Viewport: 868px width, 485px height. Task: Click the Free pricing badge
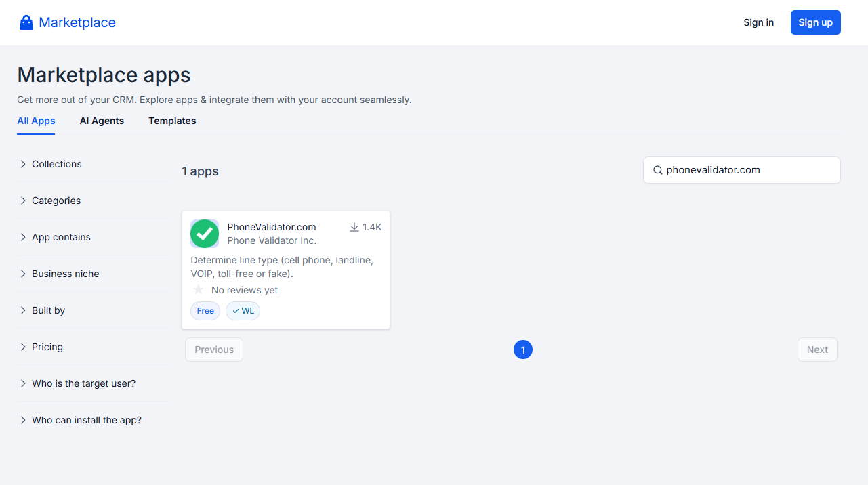[205, 311]
